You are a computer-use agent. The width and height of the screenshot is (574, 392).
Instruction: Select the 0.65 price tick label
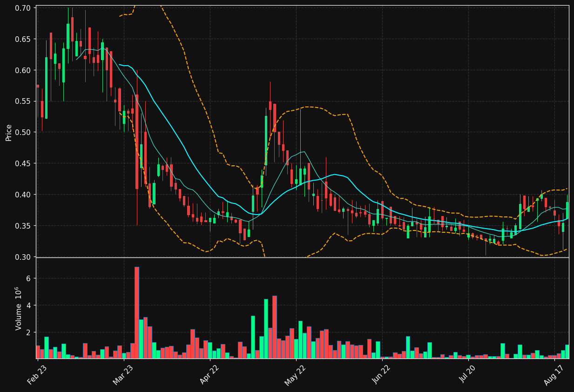tap(23, 39)
